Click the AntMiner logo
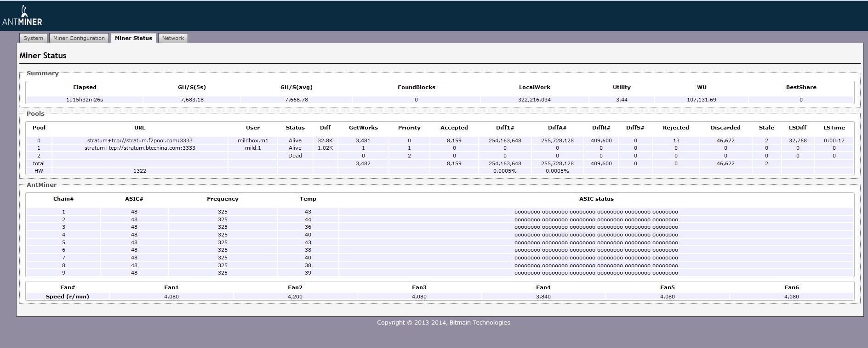 coord(22,16)
